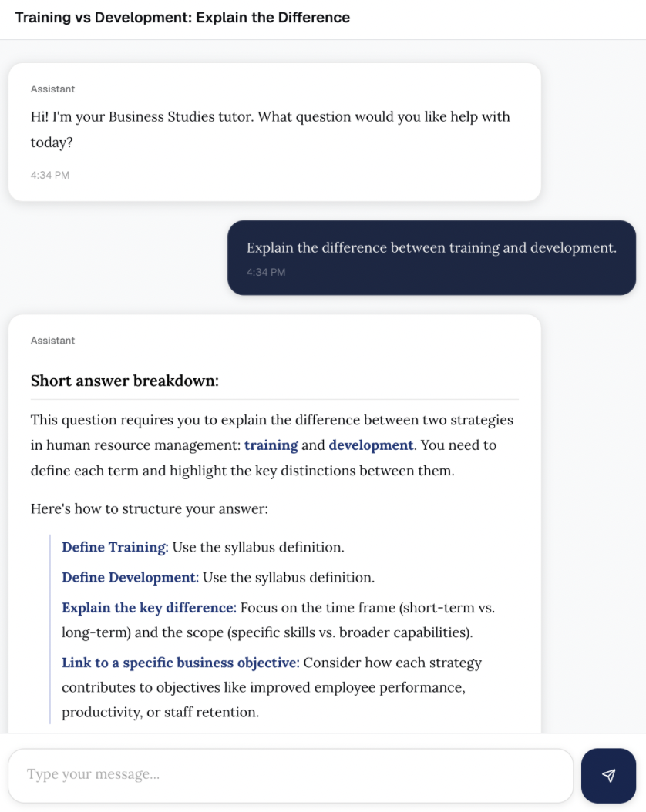646x812 pixels.
Task: Click the paragraph starting 'This question requires'
Action: [272, 445]
